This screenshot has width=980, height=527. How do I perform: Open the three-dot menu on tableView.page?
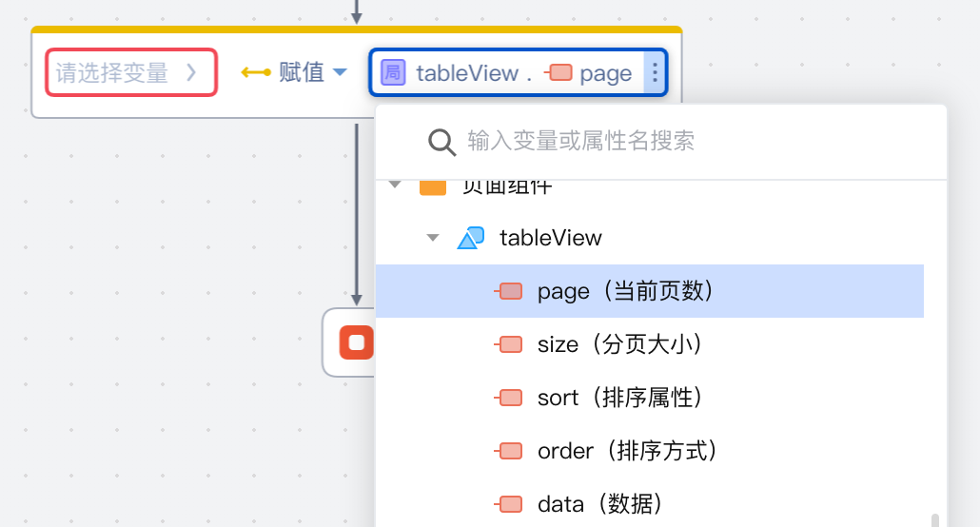[x=655, y=72]
